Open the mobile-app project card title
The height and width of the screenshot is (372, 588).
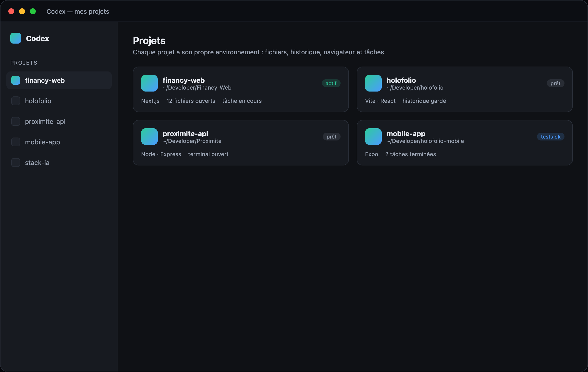pyautogui.click(x=406, y=134)
